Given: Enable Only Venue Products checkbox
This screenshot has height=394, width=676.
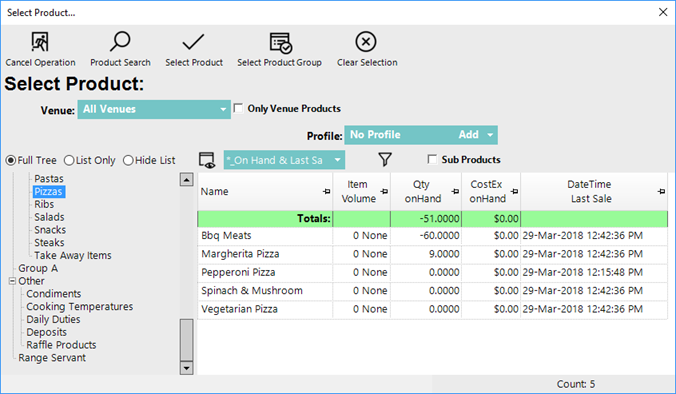Looking at the screenshot, I should (x=238, y=108).
